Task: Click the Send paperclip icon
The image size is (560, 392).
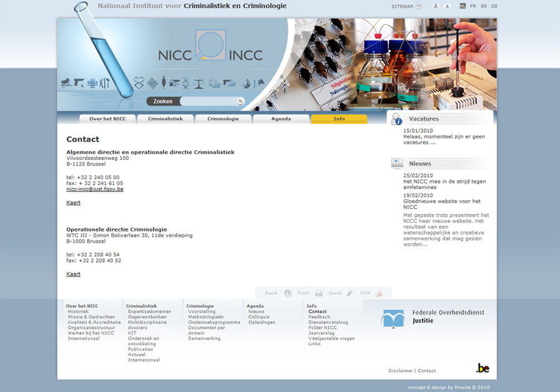Action: [350, 293]
